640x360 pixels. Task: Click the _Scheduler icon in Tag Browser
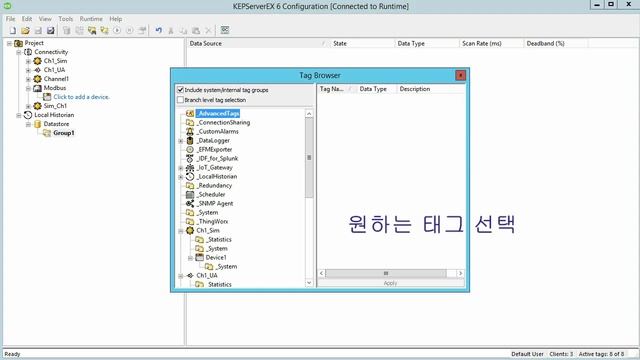[190, 194]
